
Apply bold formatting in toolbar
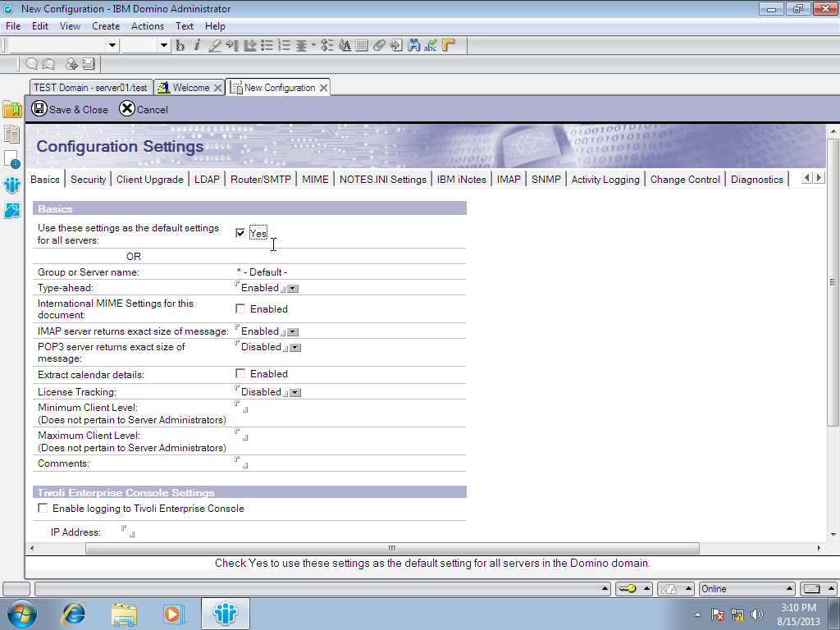(180, 46)
